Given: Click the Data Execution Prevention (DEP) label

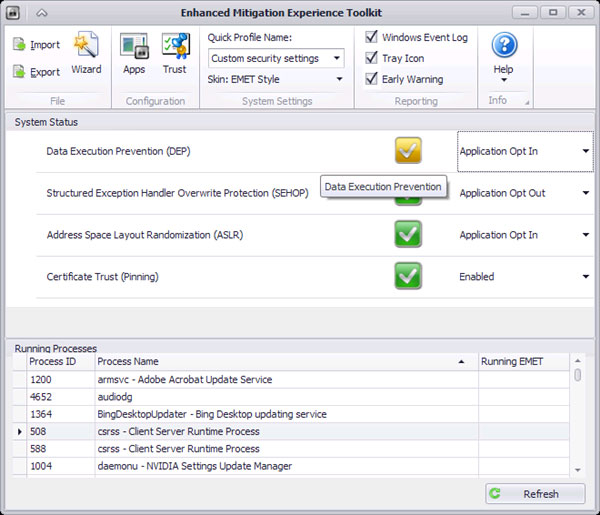Looking at the screenshot, I should pyautogui.click(x=118, y=151).
